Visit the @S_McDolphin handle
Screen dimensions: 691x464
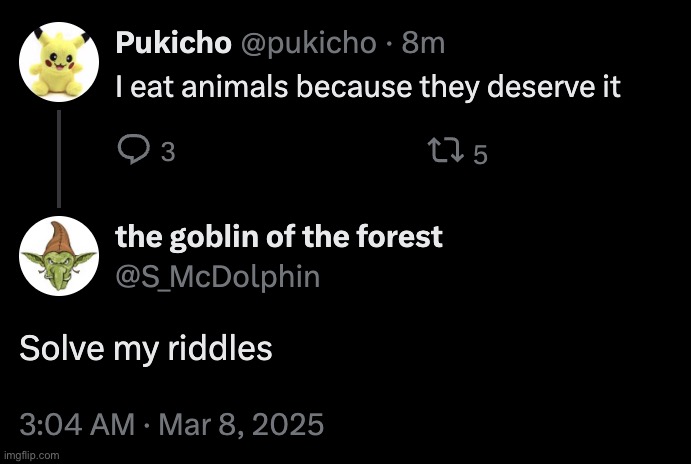218,277
